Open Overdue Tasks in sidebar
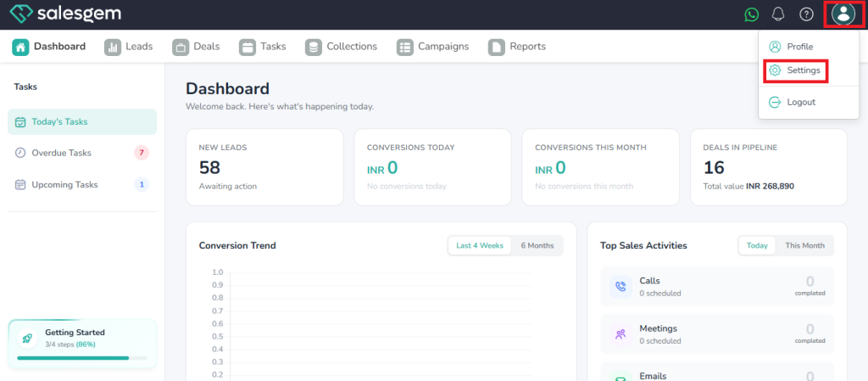 pos(82,153)
